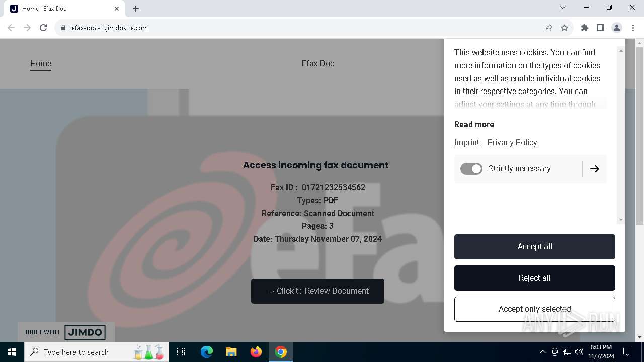This screenshot has width=644, height=362.
Task: Open the Chrome profile avatar
Action: (x=617, y=28)
